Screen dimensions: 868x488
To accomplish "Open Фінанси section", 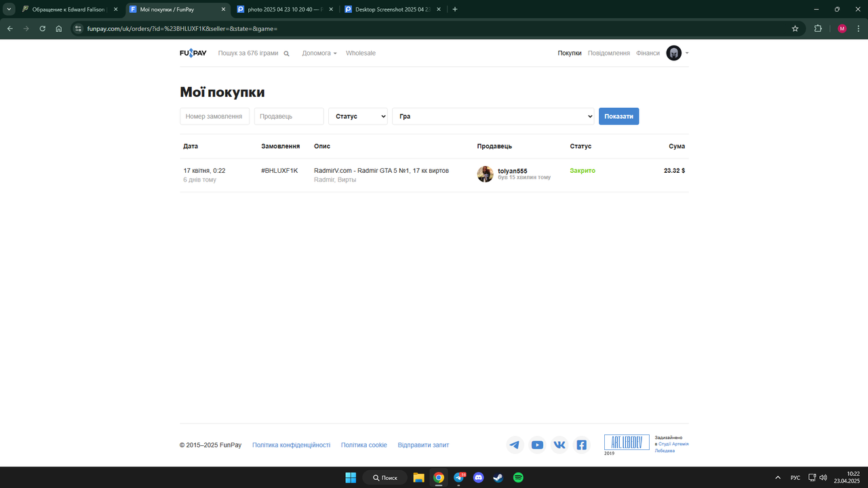I will pyautogui.click(x=648, y=53).
